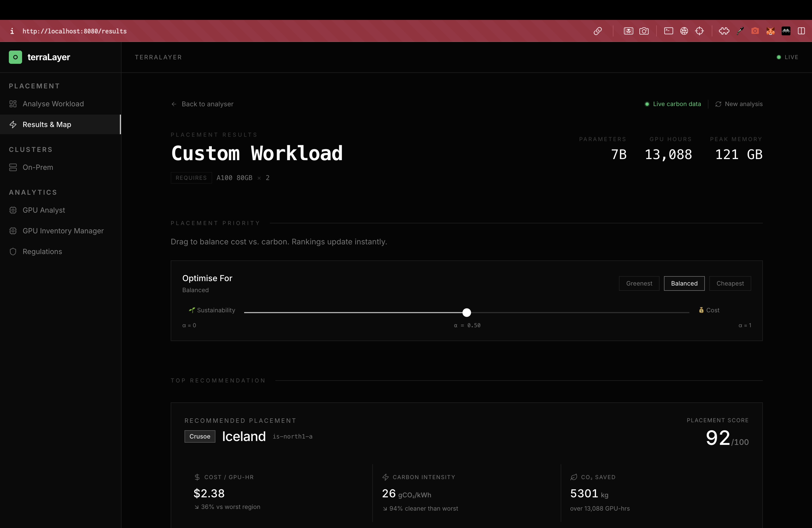The height and width of the screenshot is (528, 812).
Task: Go to GPU Inventory Manager page
Action: 63,231
